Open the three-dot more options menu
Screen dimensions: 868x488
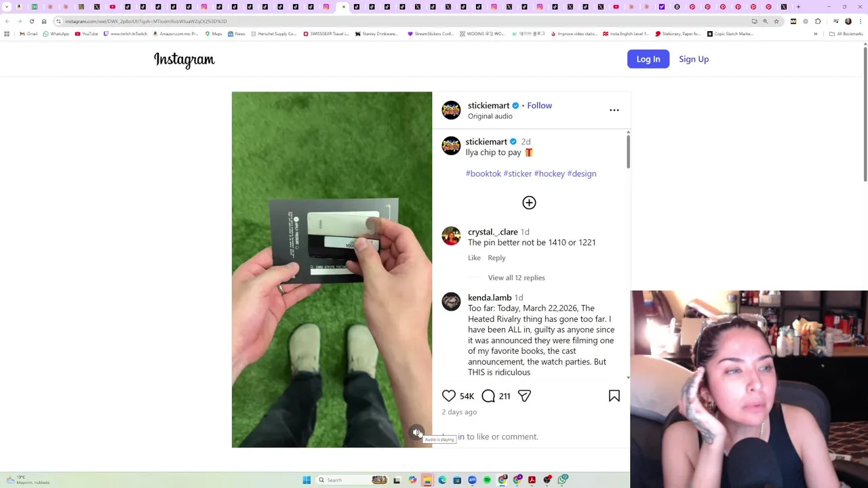click(x=614, y=110)
